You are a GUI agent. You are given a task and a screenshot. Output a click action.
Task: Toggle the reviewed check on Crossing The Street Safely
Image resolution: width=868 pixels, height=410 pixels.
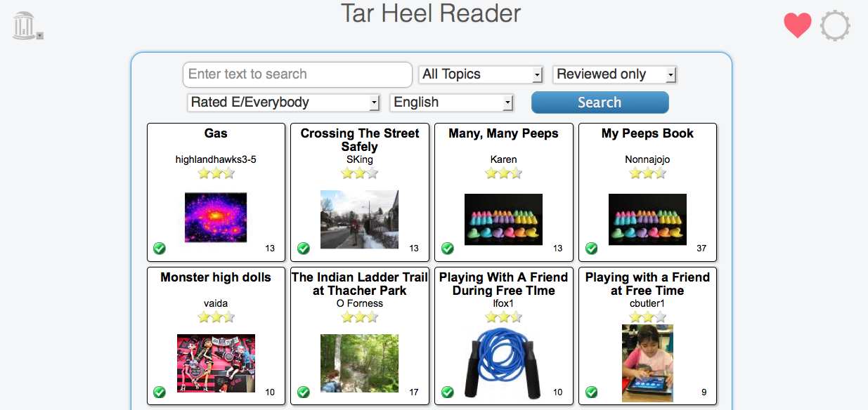(x=304, y=249)
